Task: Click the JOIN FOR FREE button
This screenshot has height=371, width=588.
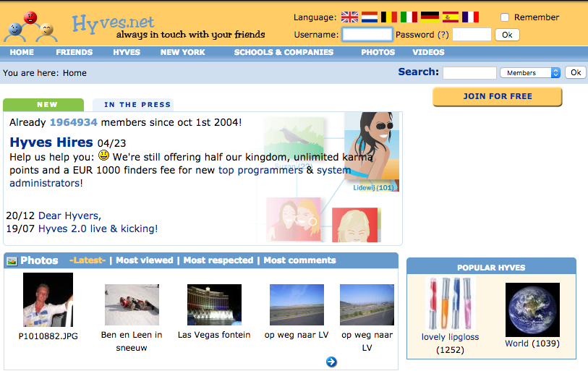Action: coord(498,97)
